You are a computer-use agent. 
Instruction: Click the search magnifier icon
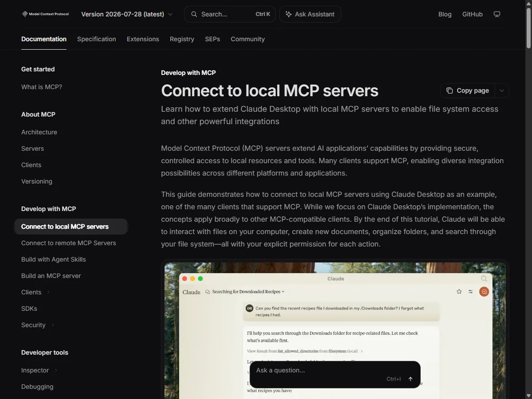pyautogui.click(x=194, y=14)
